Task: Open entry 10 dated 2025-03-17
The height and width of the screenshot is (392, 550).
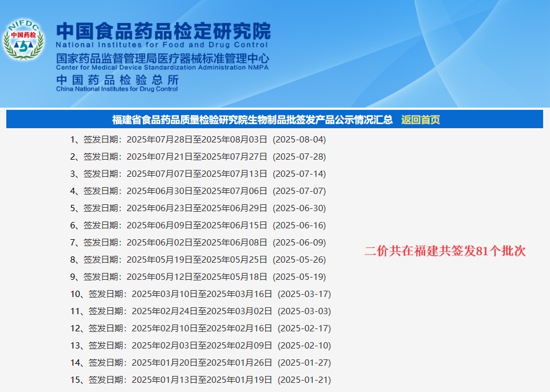Action: point(201,294)
